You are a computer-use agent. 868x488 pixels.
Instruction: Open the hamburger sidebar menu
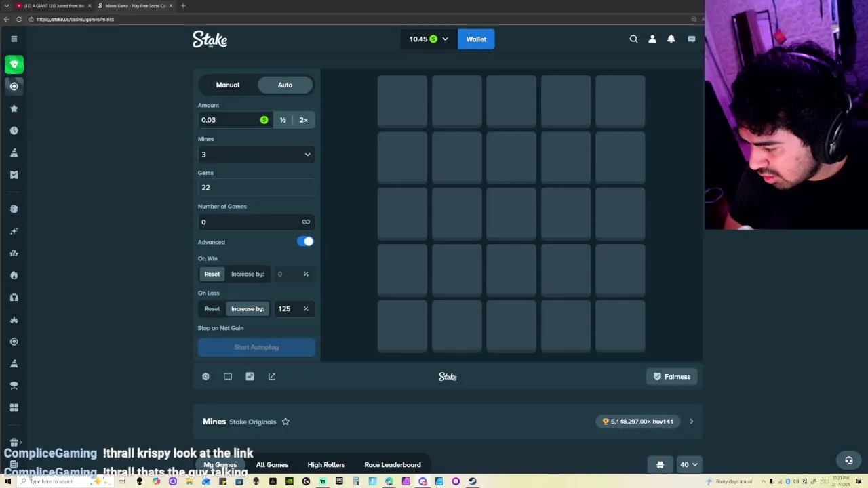click(14, 39)
